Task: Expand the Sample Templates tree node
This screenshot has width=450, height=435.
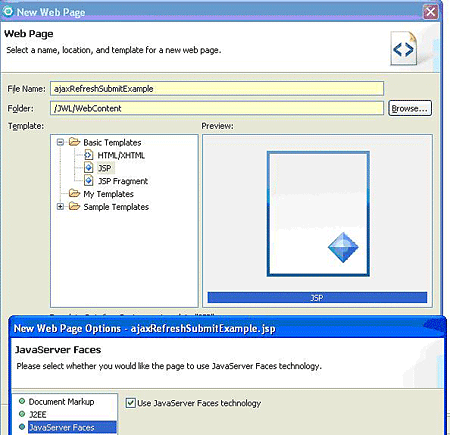Action: [x=60, y=207]
